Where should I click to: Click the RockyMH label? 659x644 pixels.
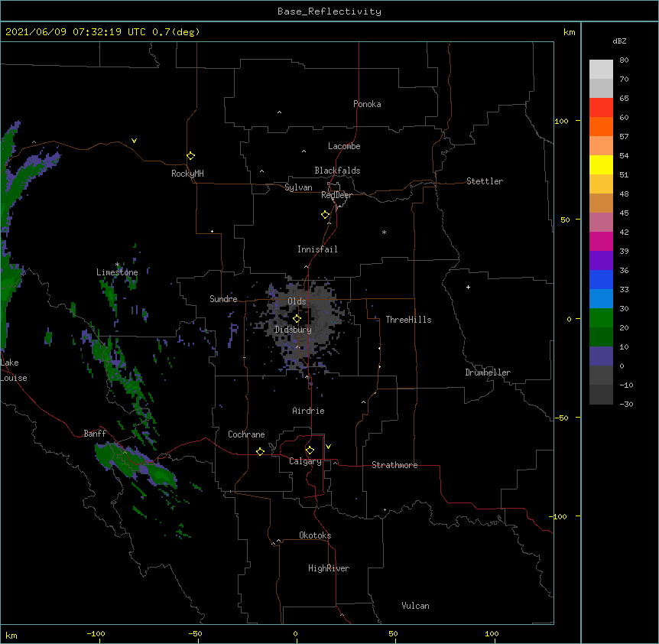tap(187, 174)
